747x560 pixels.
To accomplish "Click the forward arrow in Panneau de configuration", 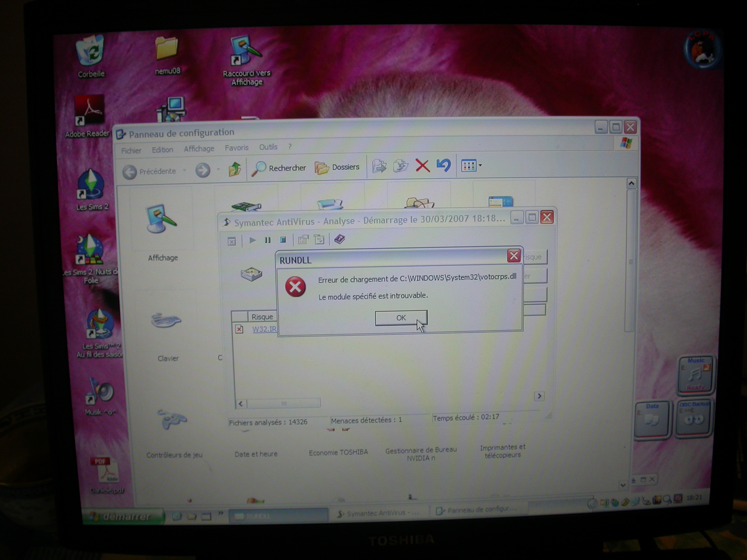I will pyautogui.click(x=203, y=170).
